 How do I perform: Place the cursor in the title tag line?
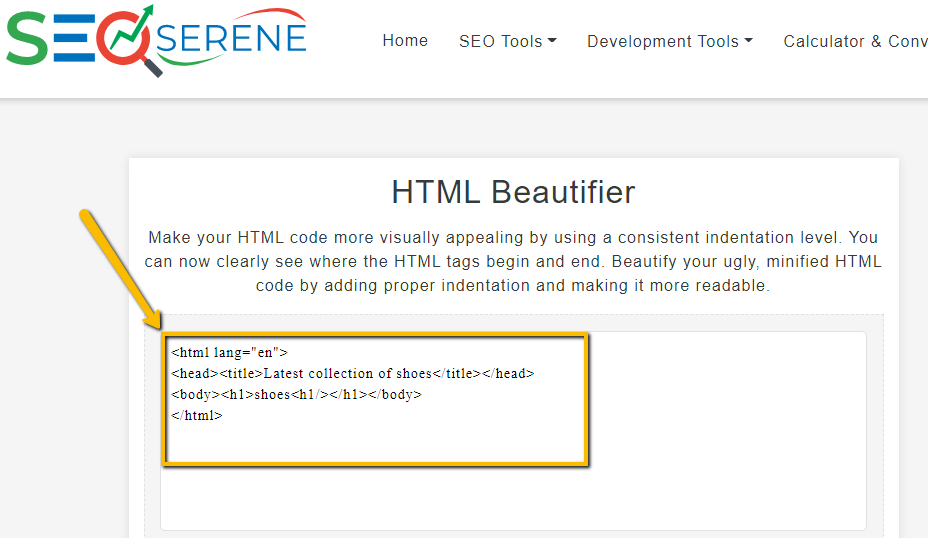click(353, 373)
